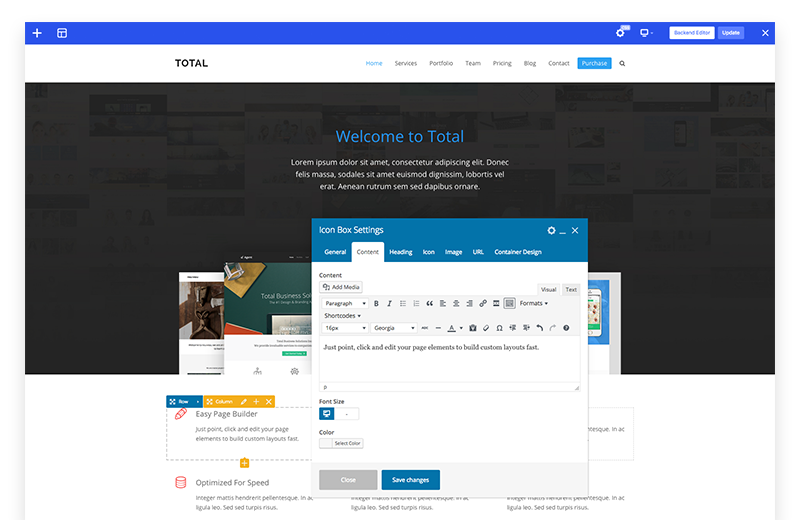Switch to General tab in Icon Box Settings
800x520 pixels.
[x=335, y=252]
